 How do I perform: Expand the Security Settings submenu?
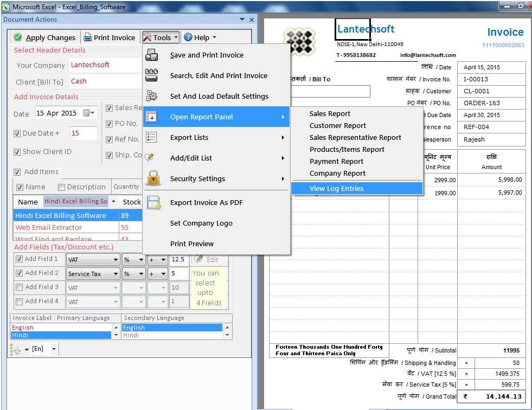[x=216, y=178]
